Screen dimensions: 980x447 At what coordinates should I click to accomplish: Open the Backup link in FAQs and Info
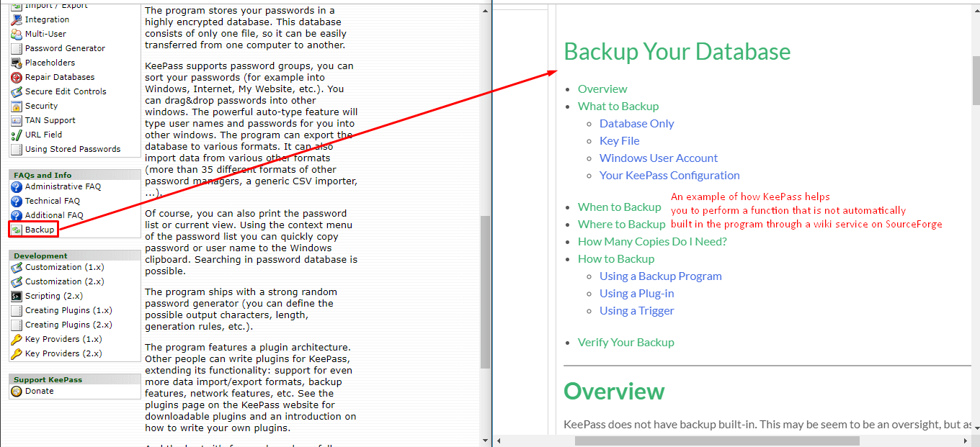click(x=40, y=230)
